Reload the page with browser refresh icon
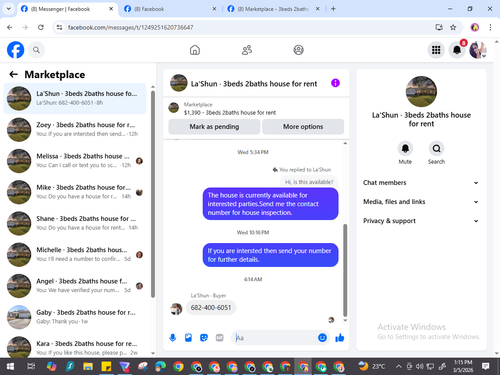500x375 pixels. pyautogui.click(x=41, y=27)
